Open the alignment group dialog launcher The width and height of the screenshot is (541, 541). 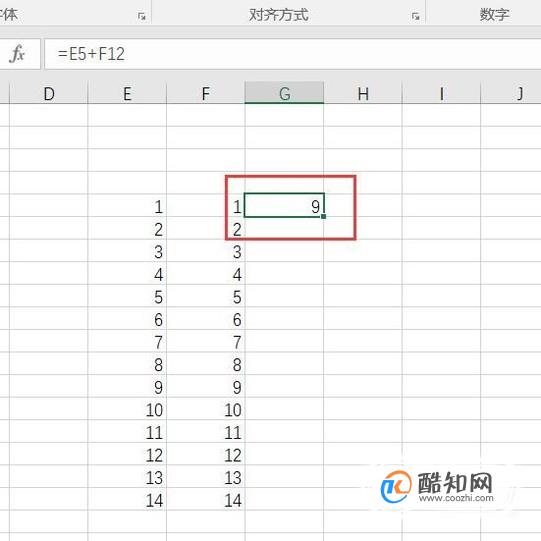(x=415, y=16)
